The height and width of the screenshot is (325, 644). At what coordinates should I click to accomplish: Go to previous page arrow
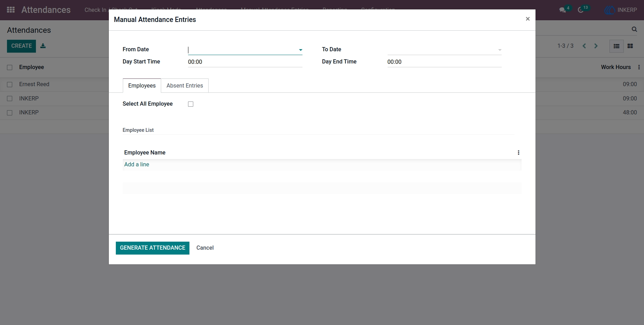[x=584, y=46]
